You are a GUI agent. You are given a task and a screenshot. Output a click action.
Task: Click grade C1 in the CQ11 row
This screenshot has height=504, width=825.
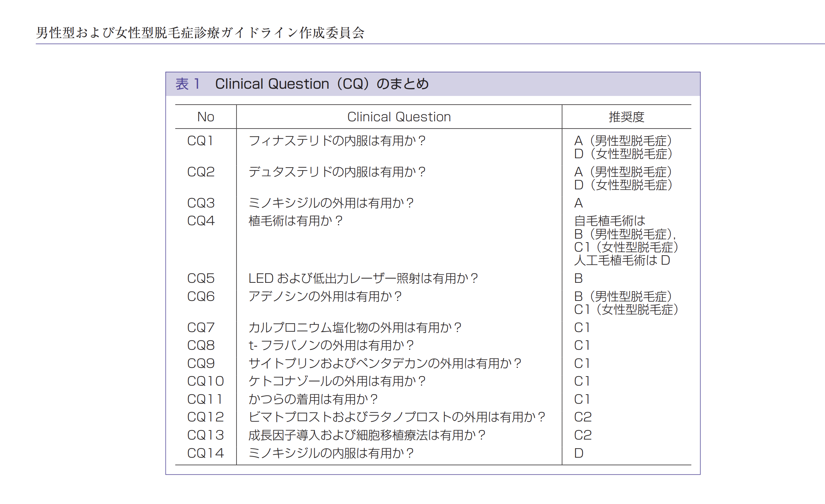(x=582, y=399)
